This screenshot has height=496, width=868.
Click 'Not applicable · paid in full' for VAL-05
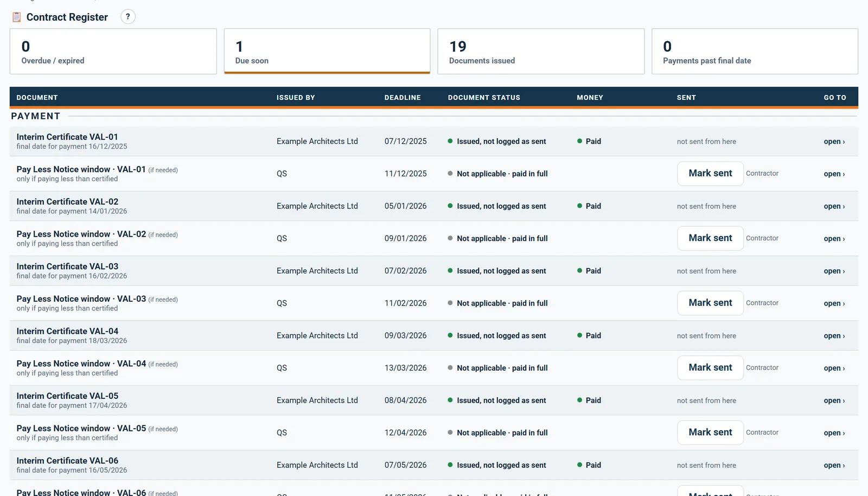click(497, 433)
